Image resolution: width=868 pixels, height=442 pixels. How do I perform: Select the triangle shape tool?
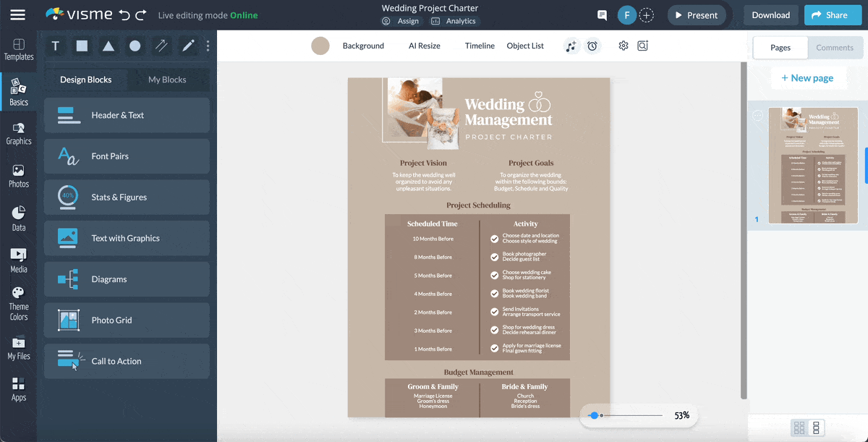tap(108, 46)
